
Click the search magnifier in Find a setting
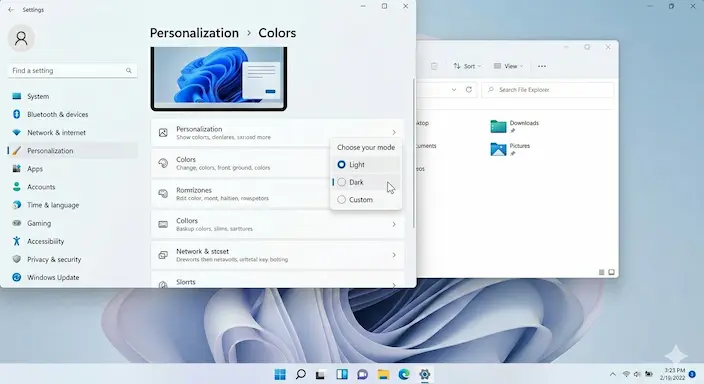click(x=128, y=71)
